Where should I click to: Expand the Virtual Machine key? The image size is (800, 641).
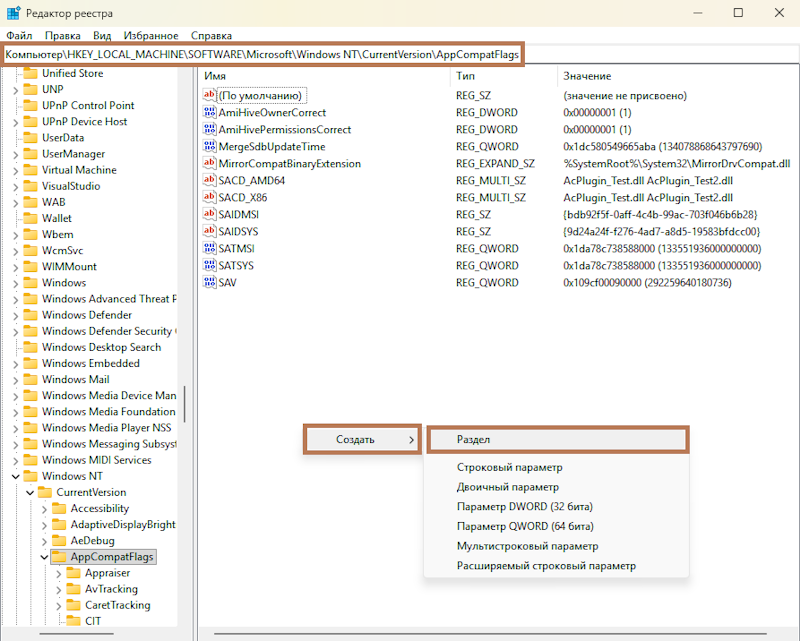click(15, 170)
